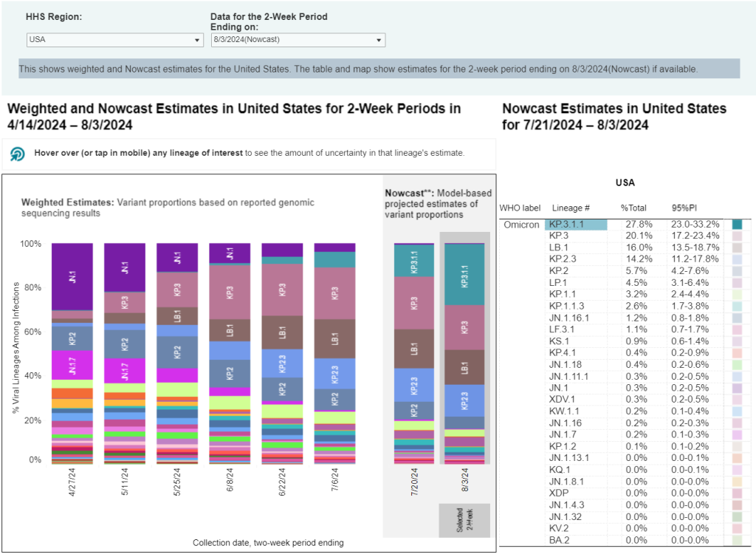Expand the 2-week period ending date dropdown

pyautogui.click(x=298, y=40)
